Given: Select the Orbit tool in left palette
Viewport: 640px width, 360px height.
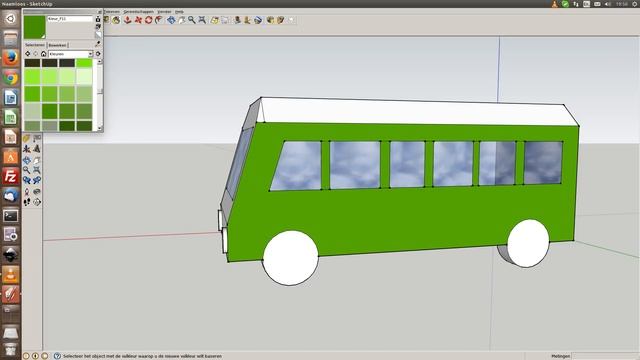Looking at the screenshot, I should coord(27,160).
